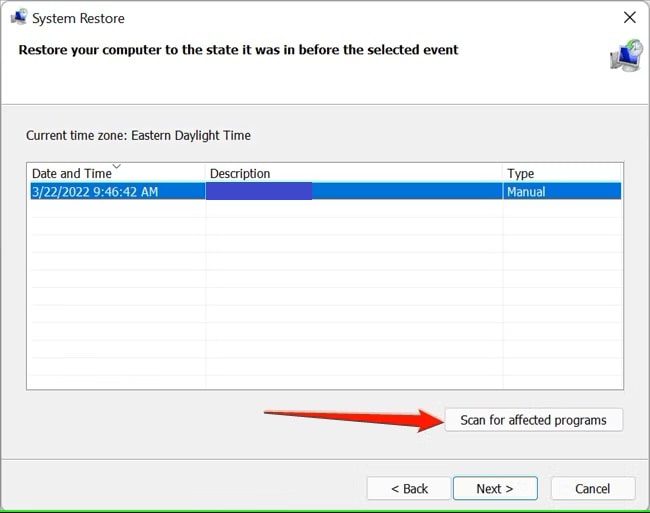This screenshot has height=513, width=650.
Task: Click the Scan for affected programs button
Action: 534,420
